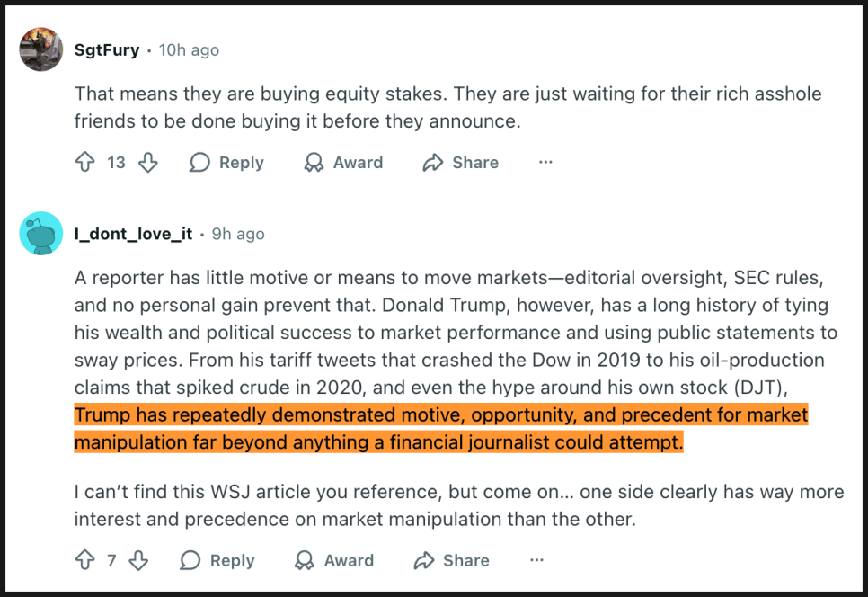Downvote I_dont_love_it's comment
868x597 pixels.
pyautogui.click(x=138, y=561)
